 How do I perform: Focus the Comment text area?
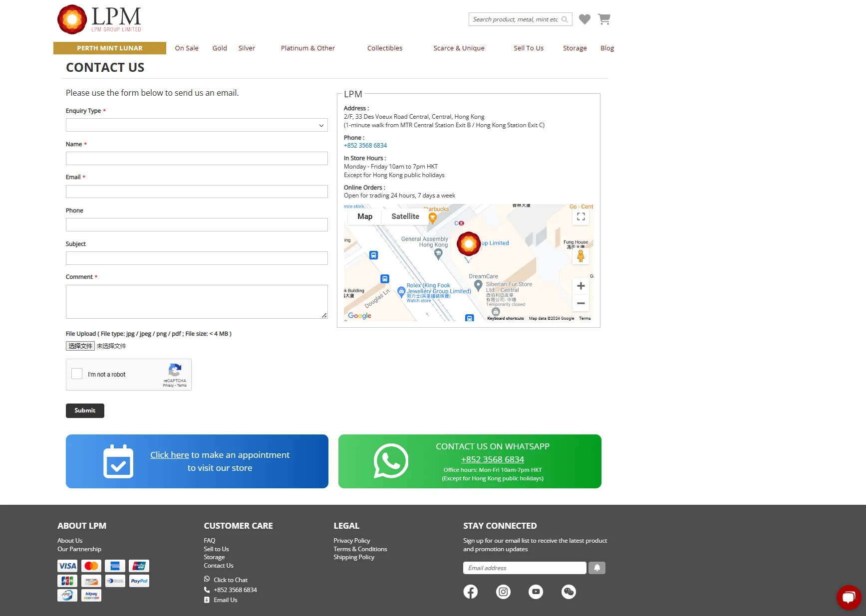pyautogui.click(x=197, y=302)
